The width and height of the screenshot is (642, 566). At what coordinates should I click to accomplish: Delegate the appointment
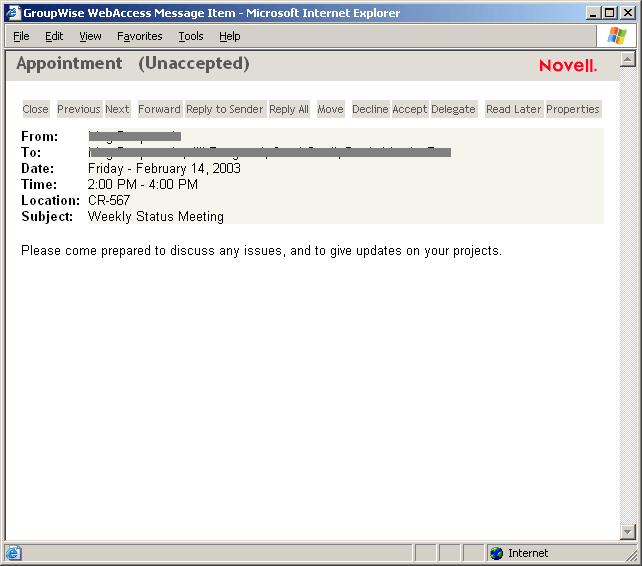pyautogui.click(x=454, y=109)
